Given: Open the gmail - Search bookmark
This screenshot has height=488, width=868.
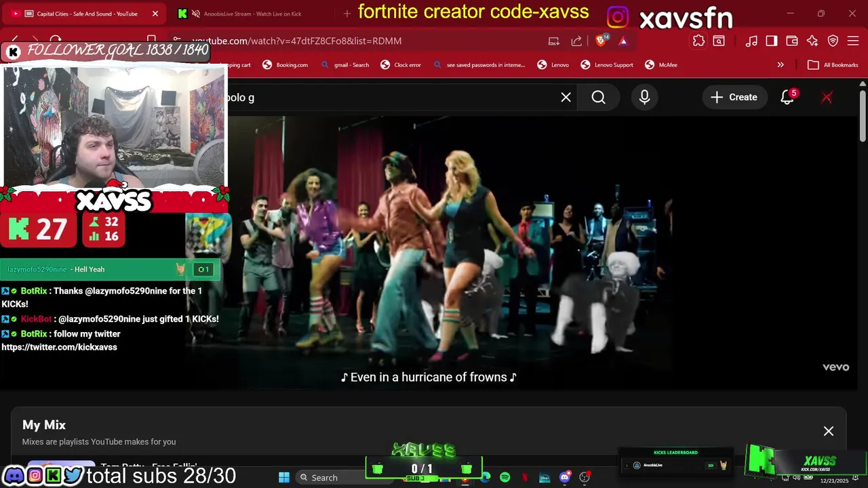Looking at the screenshot, I should point(345,65).
